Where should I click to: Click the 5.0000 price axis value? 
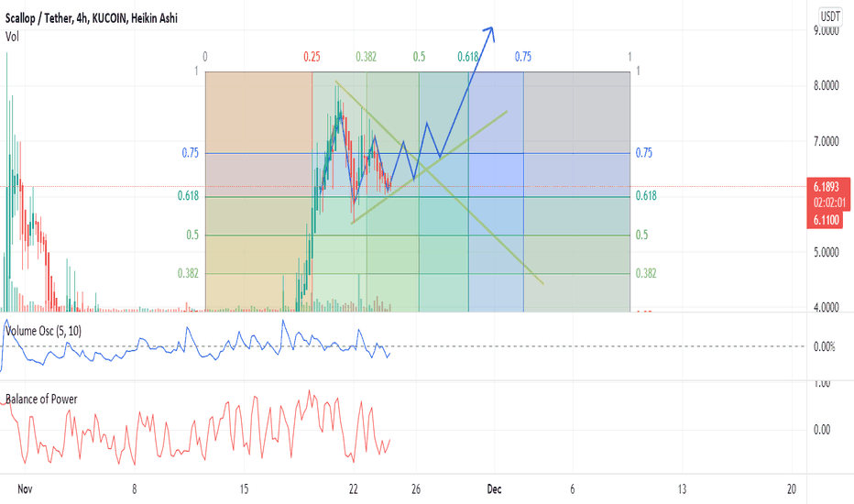[x=827, y=253]
